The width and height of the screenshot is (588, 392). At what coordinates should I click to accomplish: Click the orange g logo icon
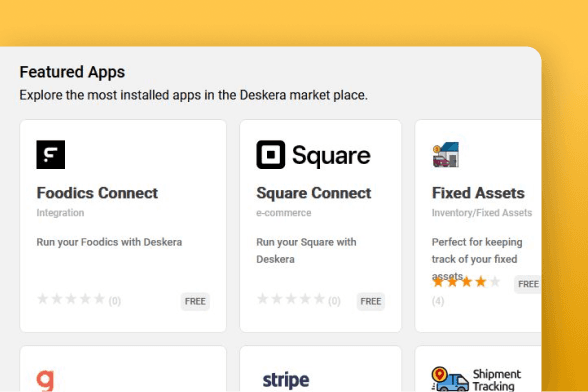[45, 381]
